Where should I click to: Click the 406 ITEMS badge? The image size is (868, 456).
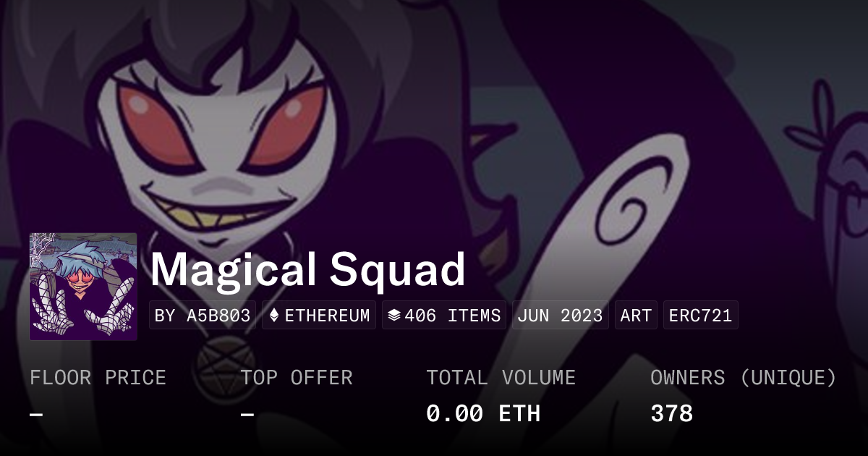444,316
